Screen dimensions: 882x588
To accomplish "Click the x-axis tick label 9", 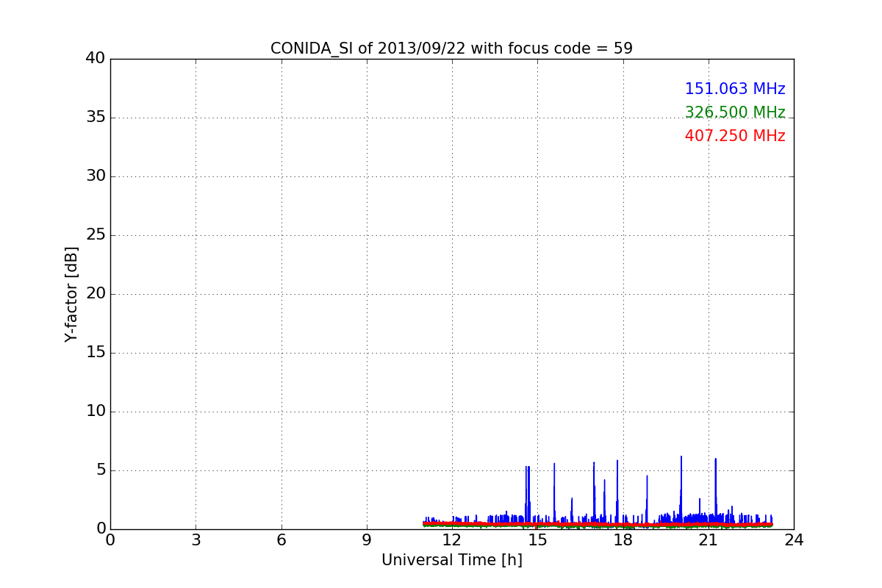I will click(x=367, y=540).
